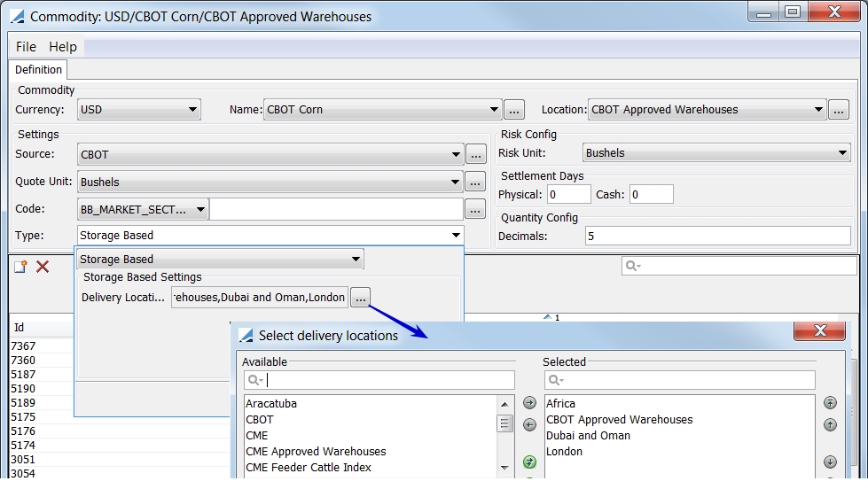Click the red delete X icon
Screen dimensions: 868x489
43,267
